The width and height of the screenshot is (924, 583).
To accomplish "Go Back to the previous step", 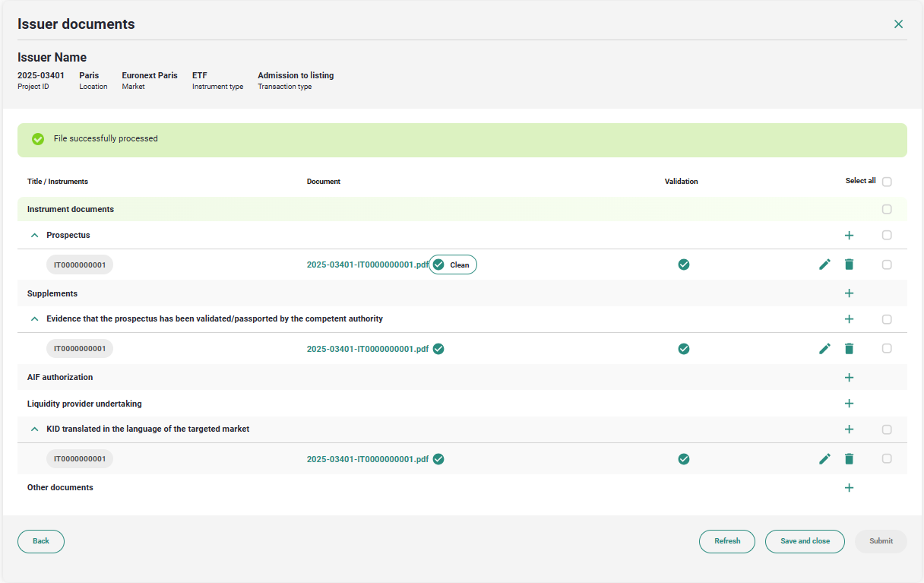I will pos(41,541).
